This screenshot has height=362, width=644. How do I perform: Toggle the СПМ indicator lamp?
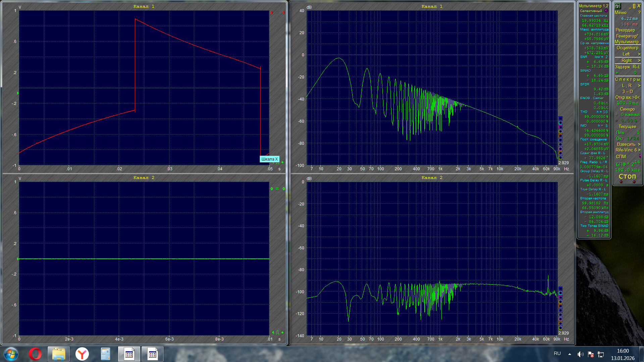point(640,156)
